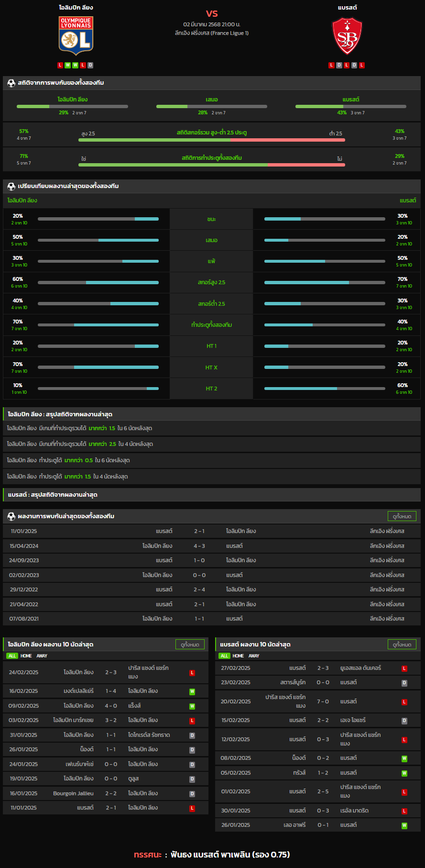Click the W badge in Brest's 05/02/2025 row

pos(404,773)
